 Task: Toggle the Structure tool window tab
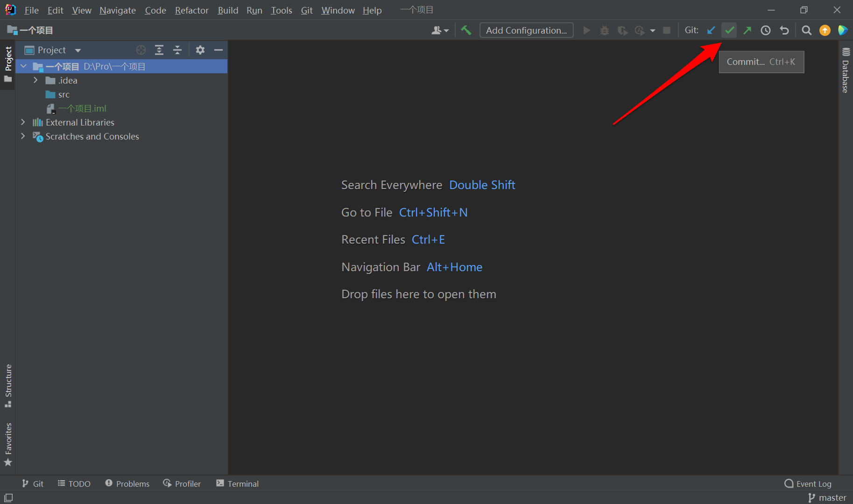click(8, 385)
